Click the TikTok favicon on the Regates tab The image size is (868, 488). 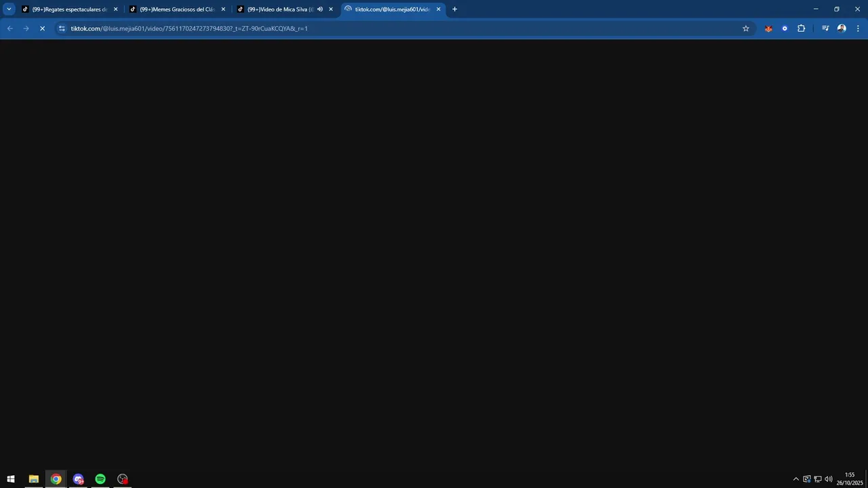25,9
